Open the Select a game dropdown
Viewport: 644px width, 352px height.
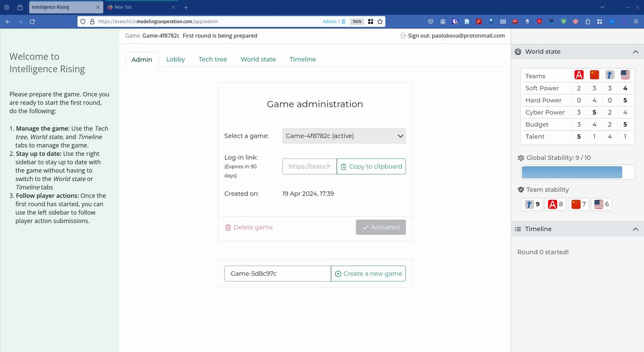coord(344,136)
